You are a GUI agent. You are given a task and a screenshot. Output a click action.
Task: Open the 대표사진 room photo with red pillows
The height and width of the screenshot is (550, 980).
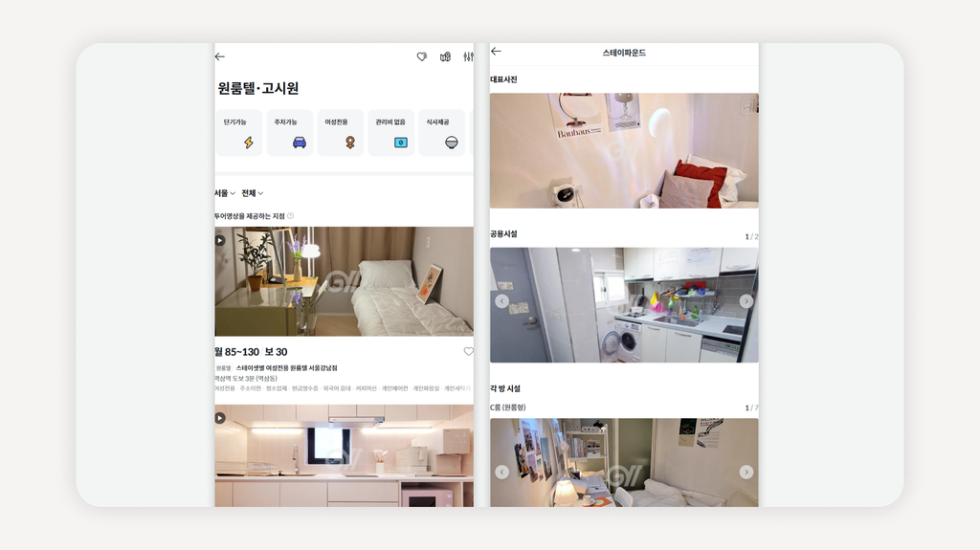tap(624, 150)
